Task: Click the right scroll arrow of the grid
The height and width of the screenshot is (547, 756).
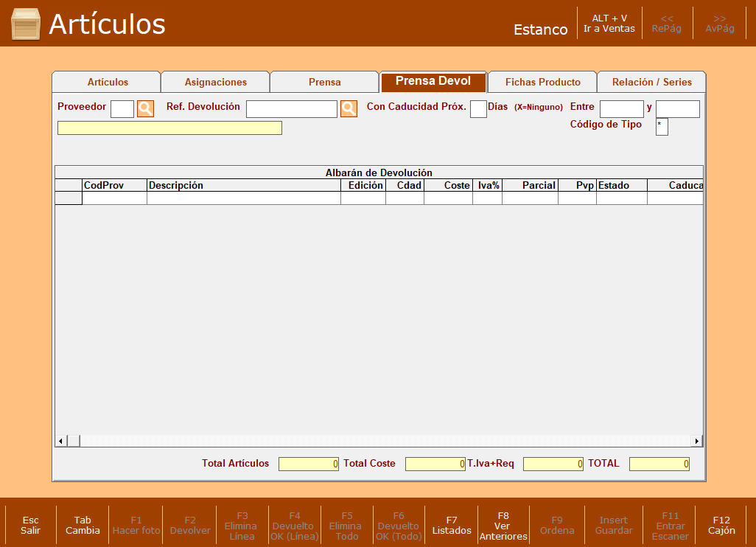Action: pyautogui.click(x=697, y=441)
